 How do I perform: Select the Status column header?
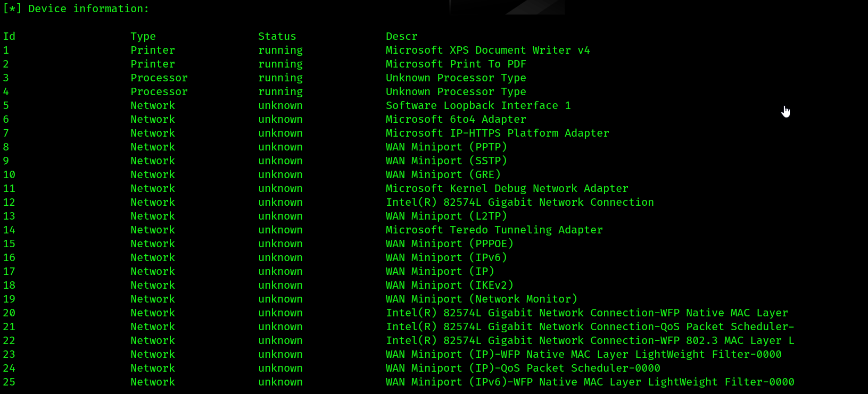277,36
